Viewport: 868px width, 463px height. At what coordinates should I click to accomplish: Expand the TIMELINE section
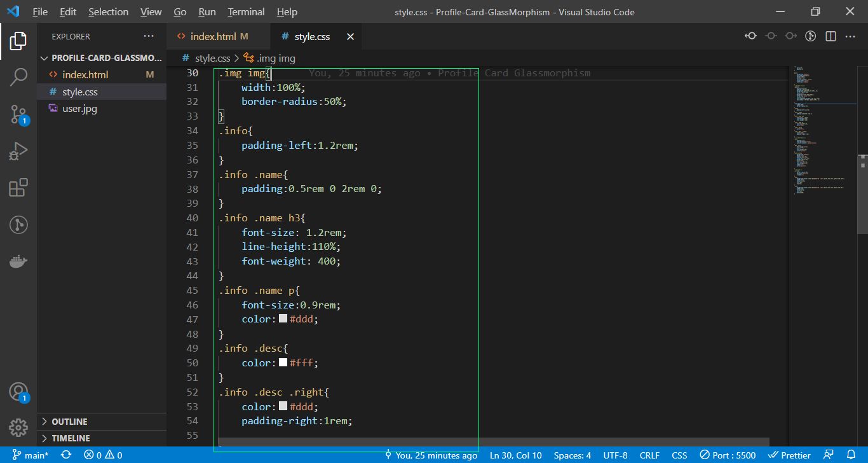click(x=102, y=438)
